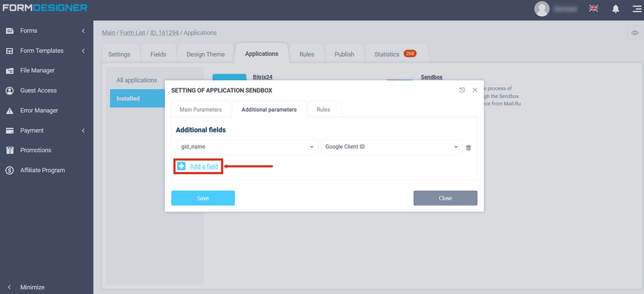The image size is (644, 294).
Task: Expand the Form Templates submenu chevron
Action: click(x=83, y=51)
